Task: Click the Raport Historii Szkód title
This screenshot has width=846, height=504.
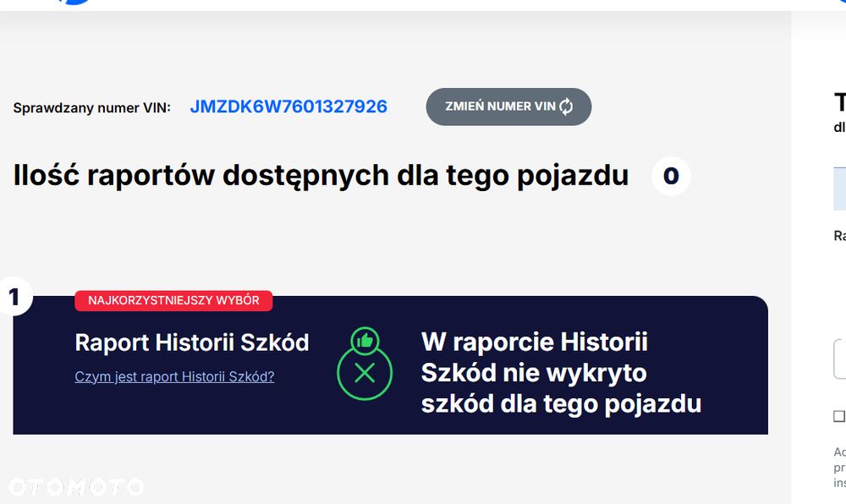Action: coord(192,342)
